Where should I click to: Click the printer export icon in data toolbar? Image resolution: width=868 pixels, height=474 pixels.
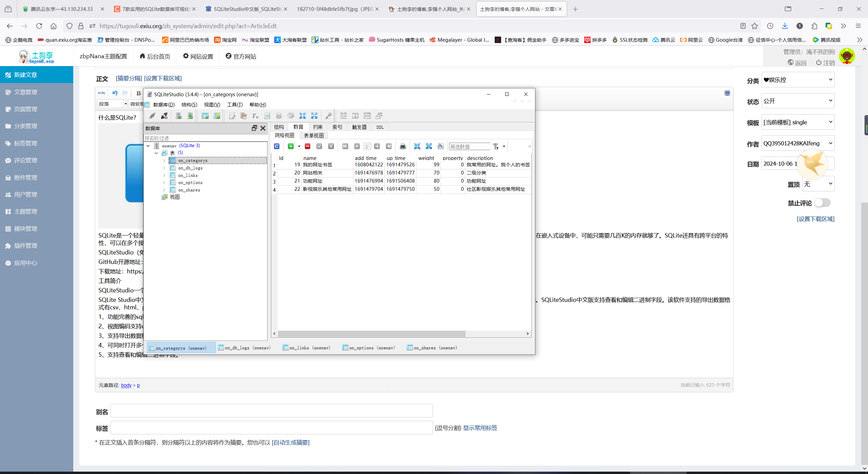pos(403,146)
